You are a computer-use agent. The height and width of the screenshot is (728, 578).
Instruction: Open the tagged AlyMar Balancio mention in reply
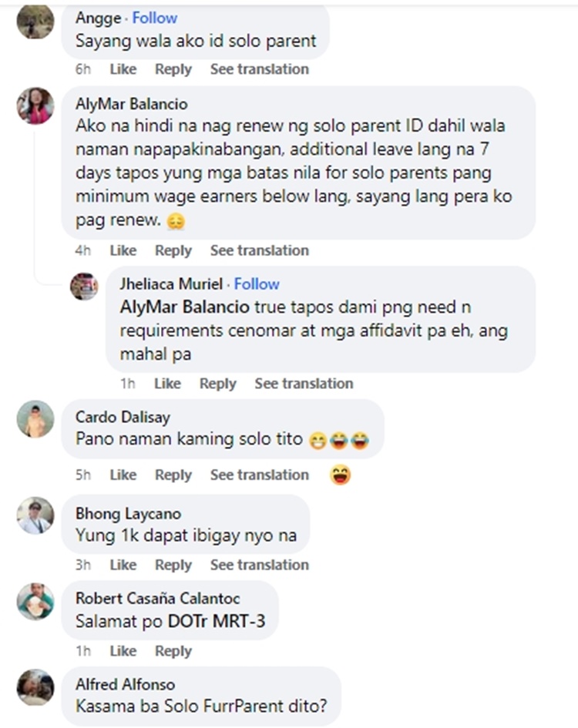pos(184,307)
